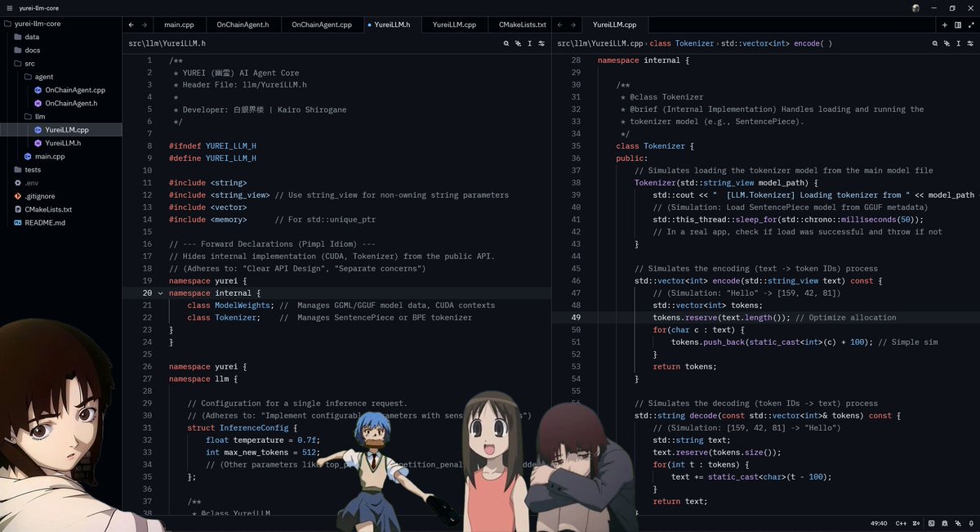Click the class Tokenizer breadcrumb segment
Image resolution: width=980 pixels, height=532 pixels.
click(682, 42)
